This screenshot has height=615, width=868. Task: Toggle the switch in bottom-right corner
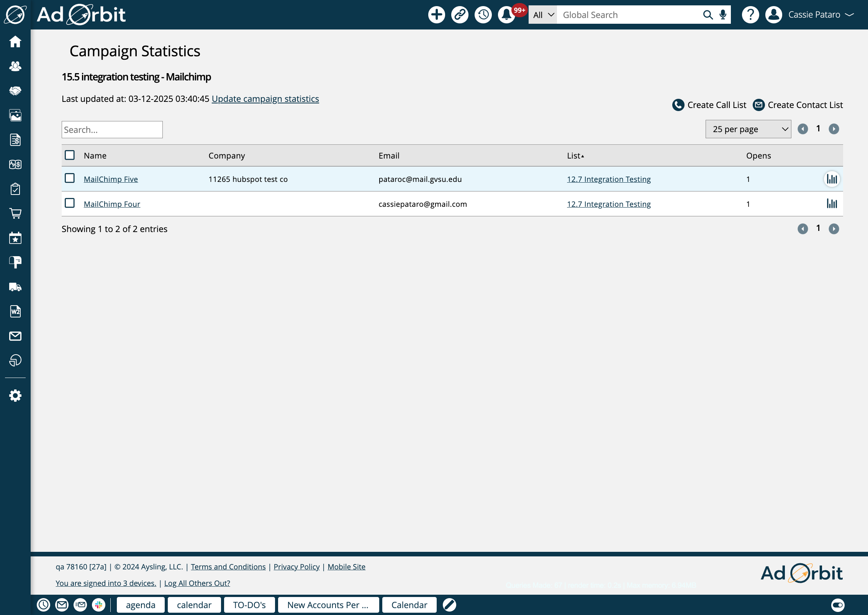click(838, 605)
